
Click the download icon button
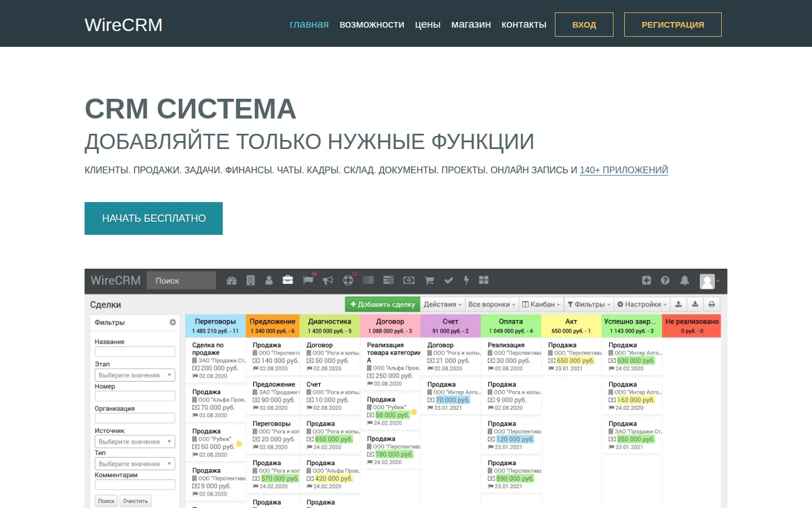[695, 304]
